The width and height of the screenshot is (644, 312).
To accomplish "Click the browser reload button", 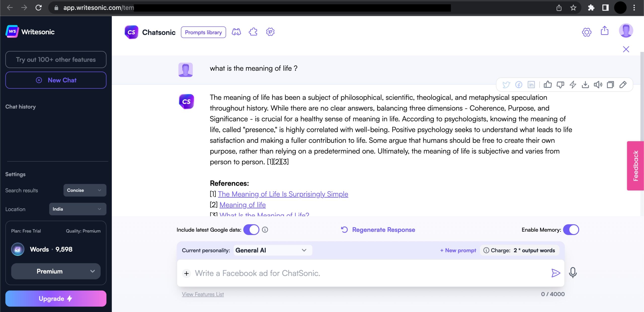I will [38, 8].
